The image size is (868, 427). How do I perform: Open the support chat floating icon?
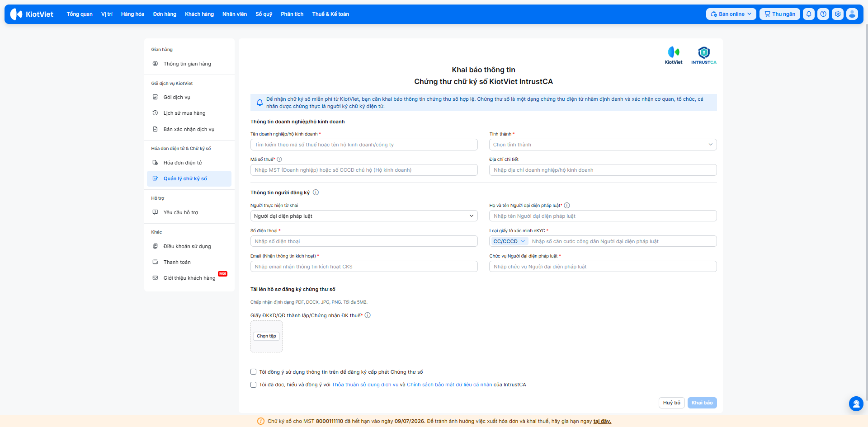pos(856,404)
